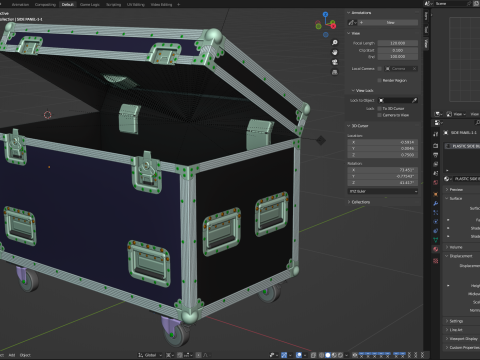Switch to the Scripting workspace tab

click(113, 4)
